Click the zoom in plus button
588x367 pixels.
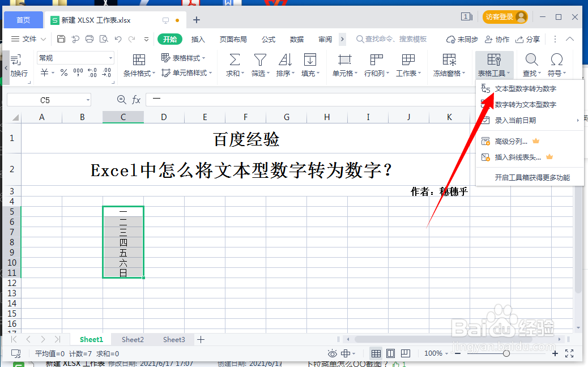[555, 353]
